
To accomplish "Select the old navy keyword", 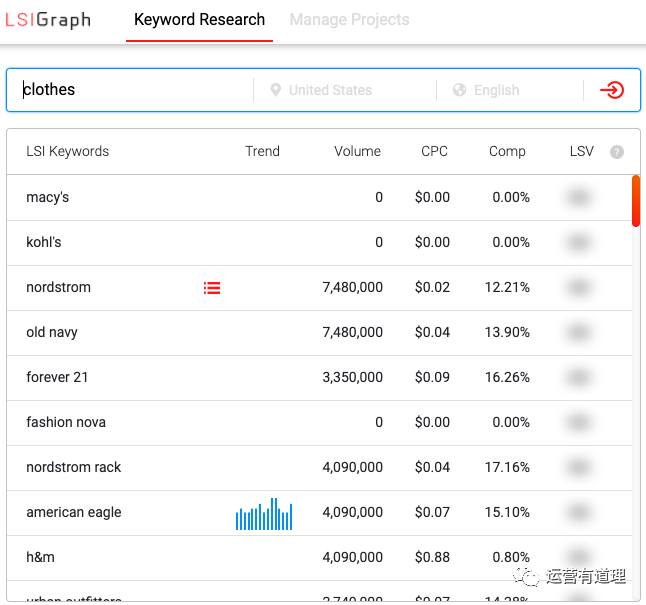I will coord(52,332).
